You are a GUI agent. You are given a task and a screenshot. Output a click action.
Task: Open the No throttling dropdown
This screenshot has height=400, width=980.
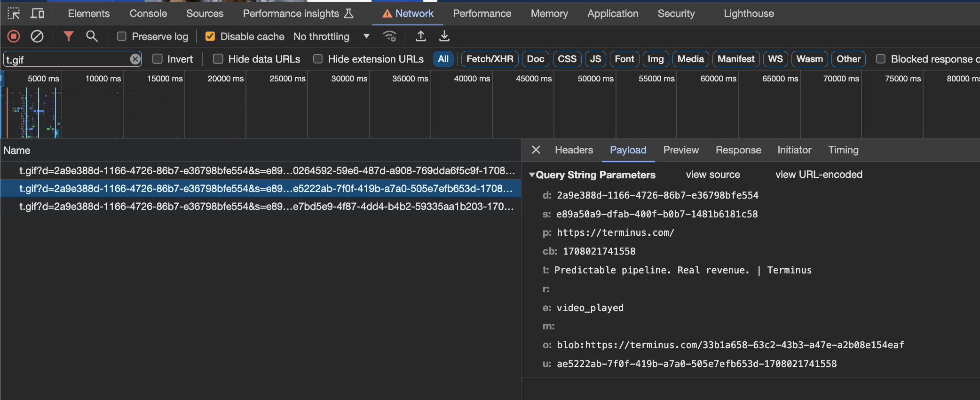(x=332, y=36)
